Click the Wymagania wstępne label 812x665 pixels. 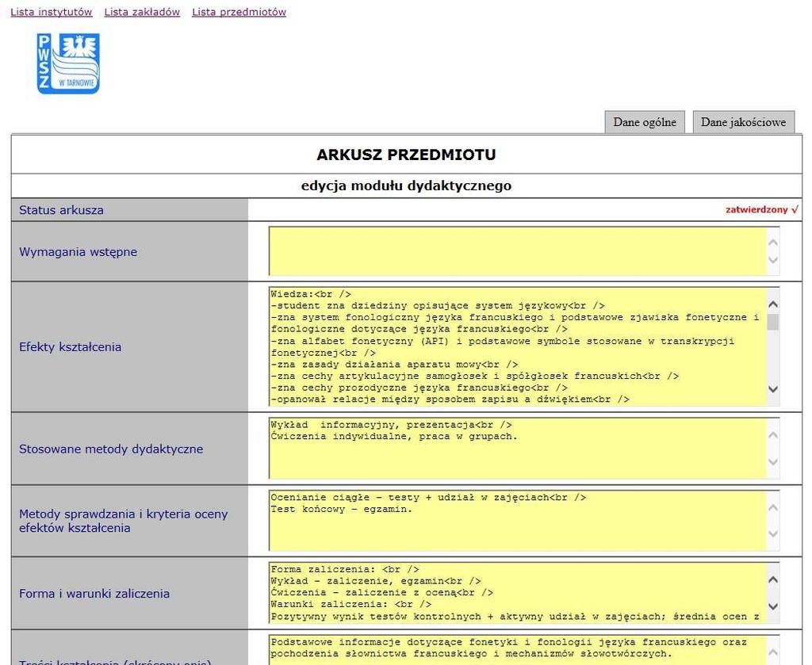click(x=79, y=252)
